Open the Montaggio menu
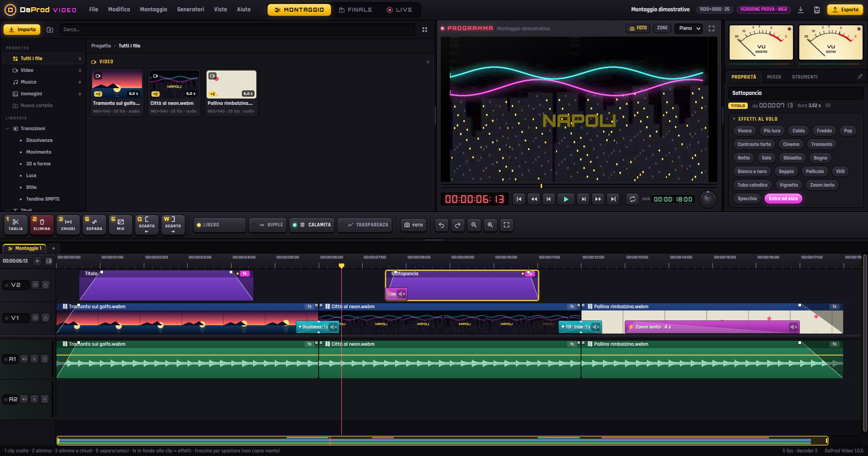This screenshot has height=456, width=868. 153,9
